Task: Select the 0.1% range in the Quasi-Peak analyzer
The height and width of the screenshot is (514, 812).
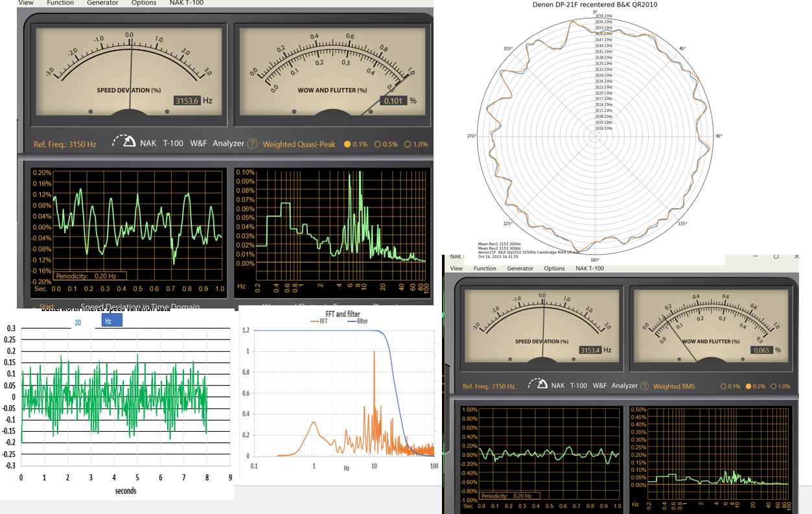Action: pyautogui.click(x=356, y=145)
